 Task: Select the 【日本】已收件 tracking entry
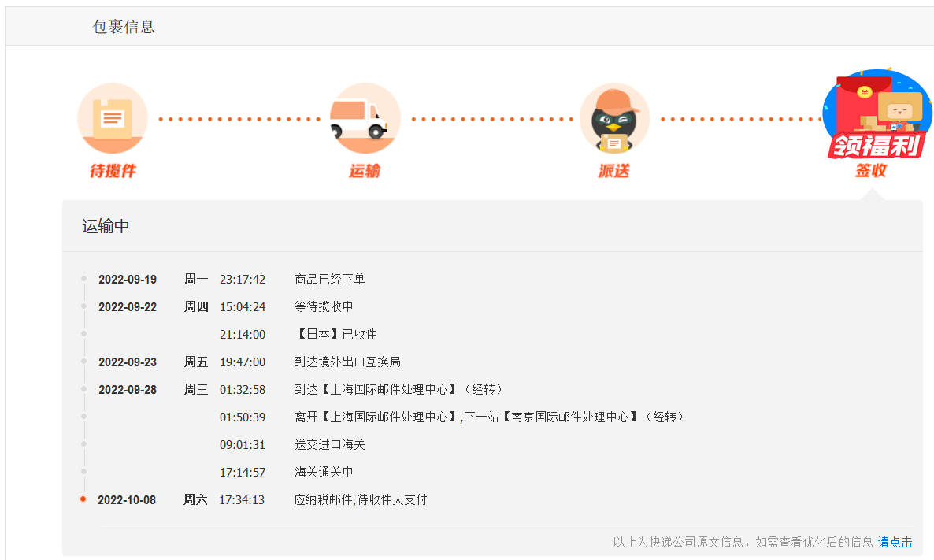coord(335,334)
